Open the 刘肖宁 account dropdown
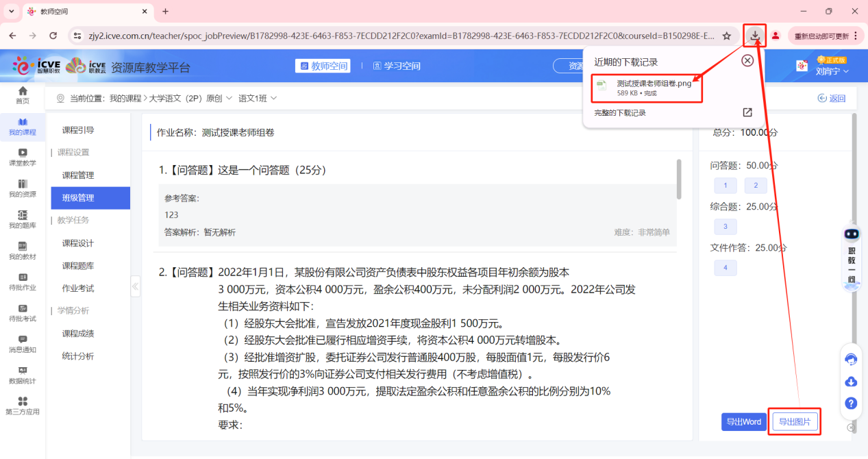The image size is (868, 459). coord(828,71)
